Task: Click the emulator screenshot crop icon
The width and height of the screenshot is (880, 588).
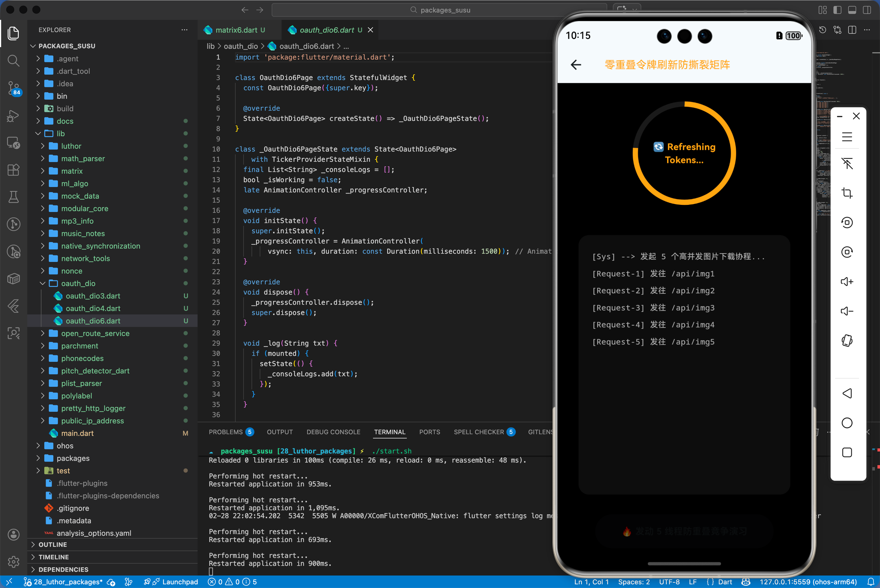Action: coord(847,193)
